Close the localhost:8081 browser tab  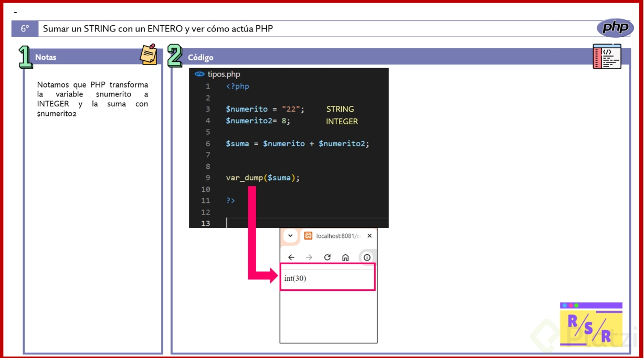point(369,236)
